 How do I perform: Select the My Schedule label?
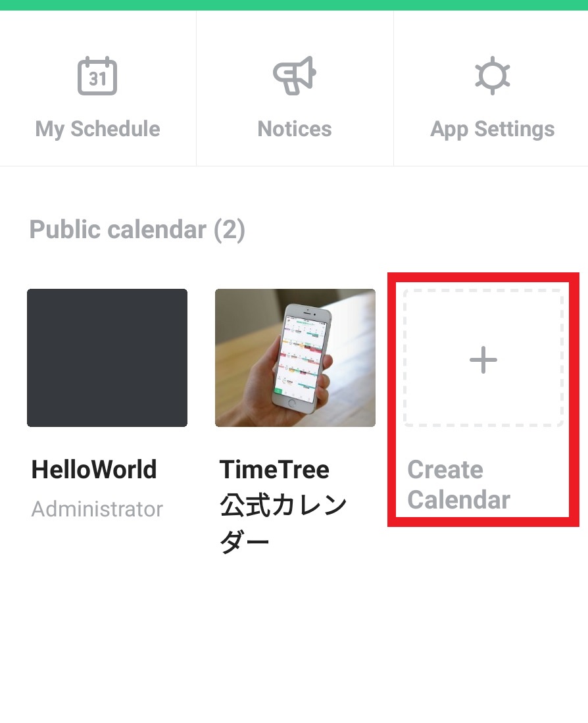98,129
